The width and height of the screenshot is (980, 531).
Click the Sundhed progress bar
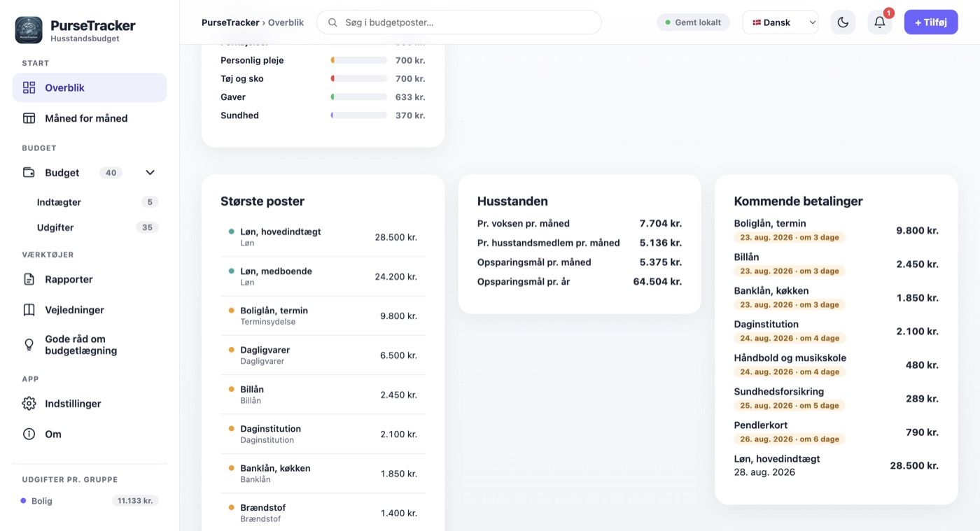point(358,115)
